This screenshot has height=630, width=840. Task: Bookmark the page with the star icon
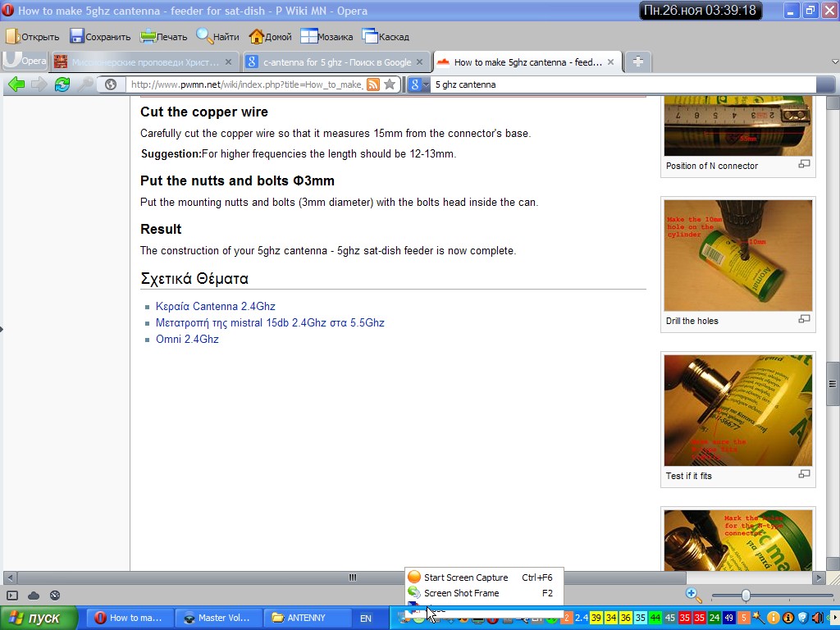pos(390,84)
